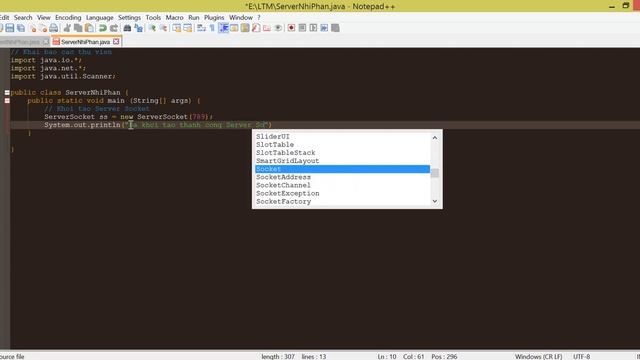Image resolution: width=640 pixels, height=360 pixels.
Task: Toggle the indent guide button
Action: (223, 28)
